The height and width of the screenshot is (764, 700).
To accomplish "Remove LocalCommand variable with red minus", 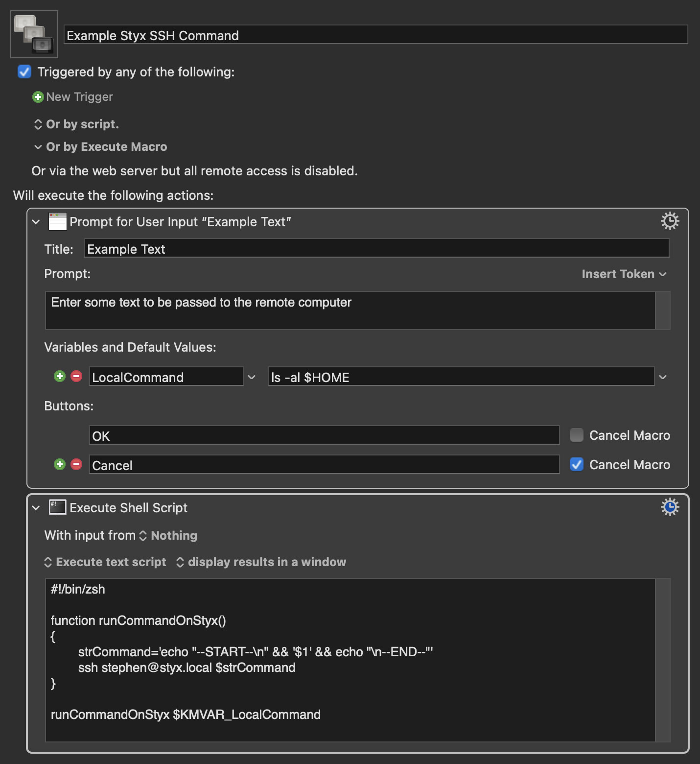I will click(x=76, y=376).
